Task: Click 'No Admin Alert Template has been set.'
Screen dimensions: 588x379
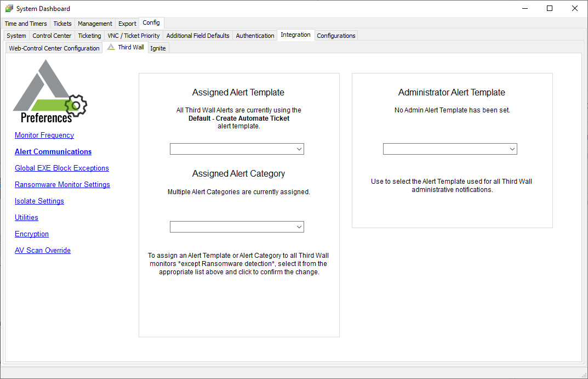Action: pos(452,110)
